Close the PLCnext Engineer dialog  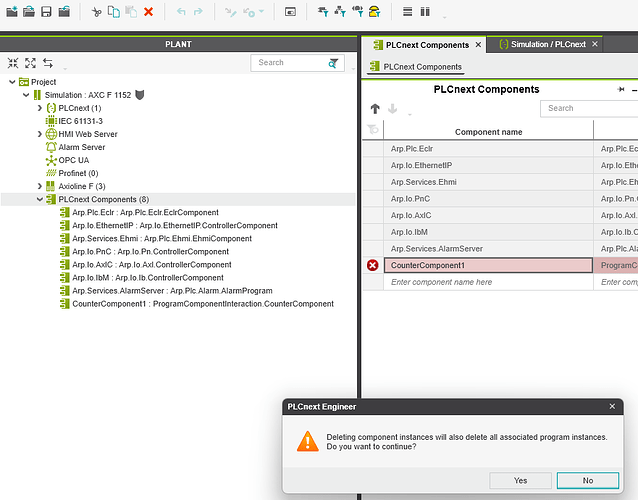tap(612, 406)
